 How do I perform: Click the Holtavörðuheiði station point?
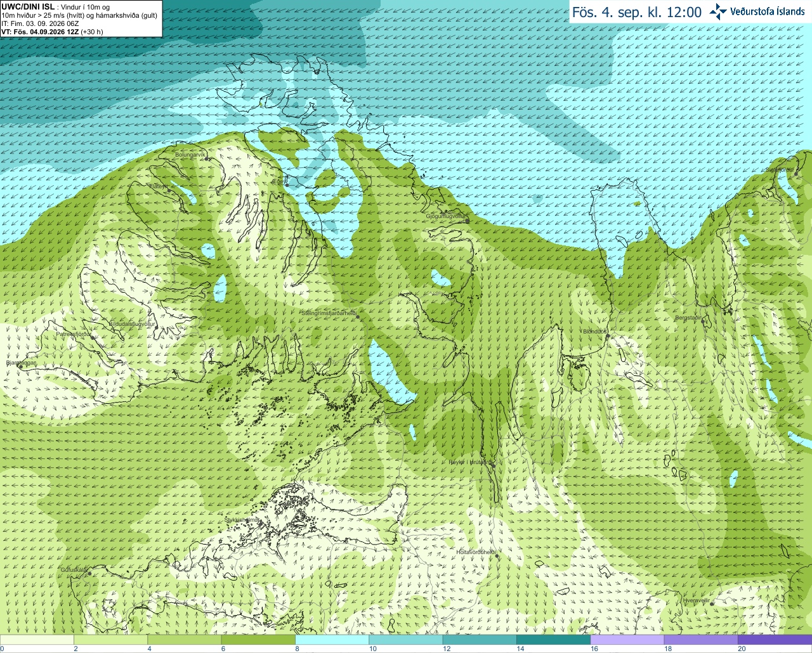pyautogui.click(x=497, y=556)
